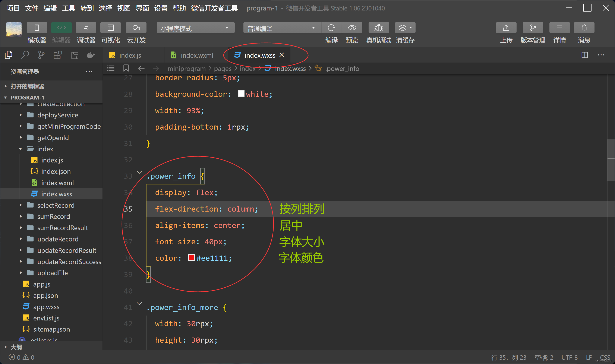Switch to the index.wxml tab
The image size is (615, 364).
point(197,56)
